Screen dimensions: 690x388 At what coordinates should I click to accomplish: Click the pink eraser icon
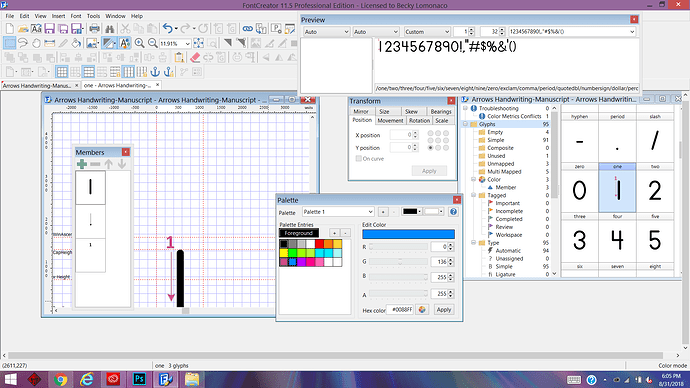coord(195,58)
